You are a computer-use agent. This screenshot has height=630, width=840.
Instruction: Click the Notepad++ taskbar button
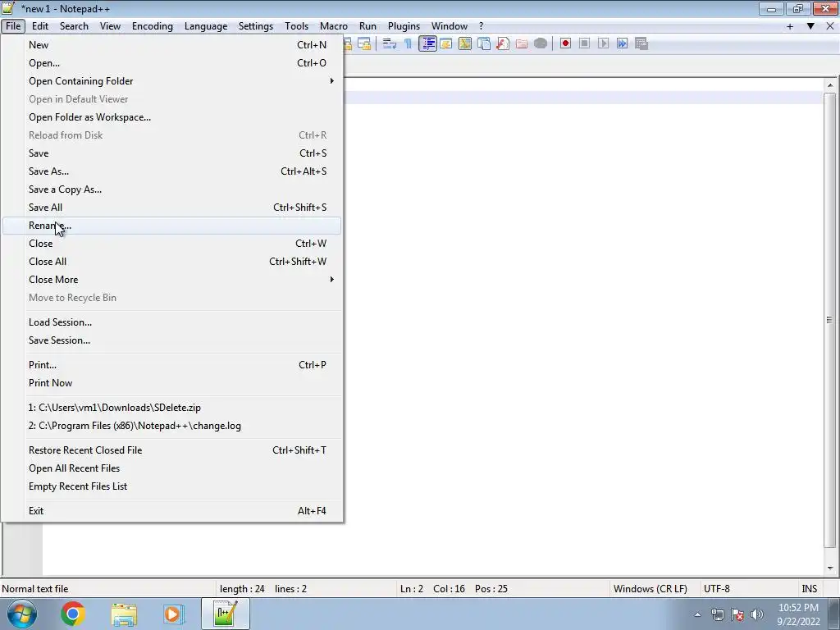[x=225, y=614]
